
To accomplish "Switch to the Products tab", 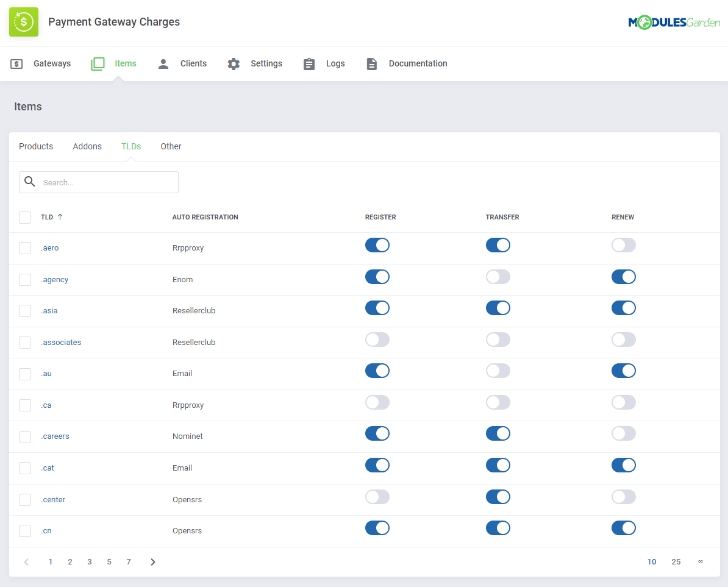I will (36, 146).
